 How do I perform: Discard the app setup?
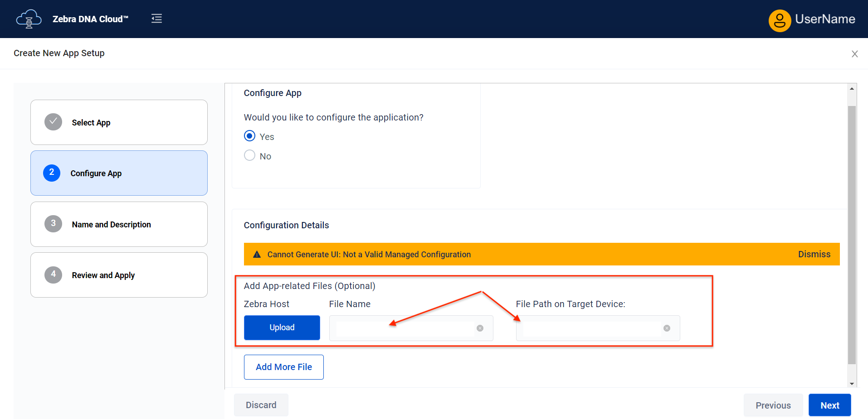tap(261, 405)
